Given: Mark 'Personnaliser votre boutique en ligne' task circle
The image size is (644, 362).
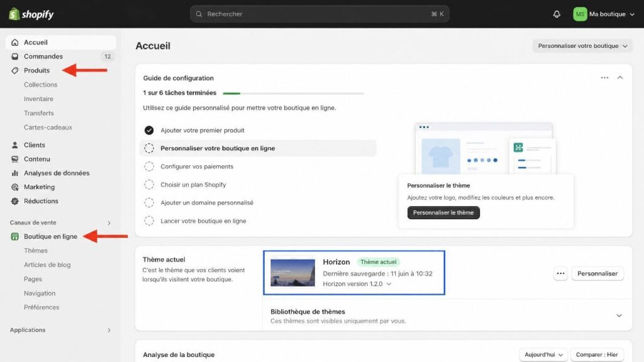Looking at the screenshot, I should (149, 148).
